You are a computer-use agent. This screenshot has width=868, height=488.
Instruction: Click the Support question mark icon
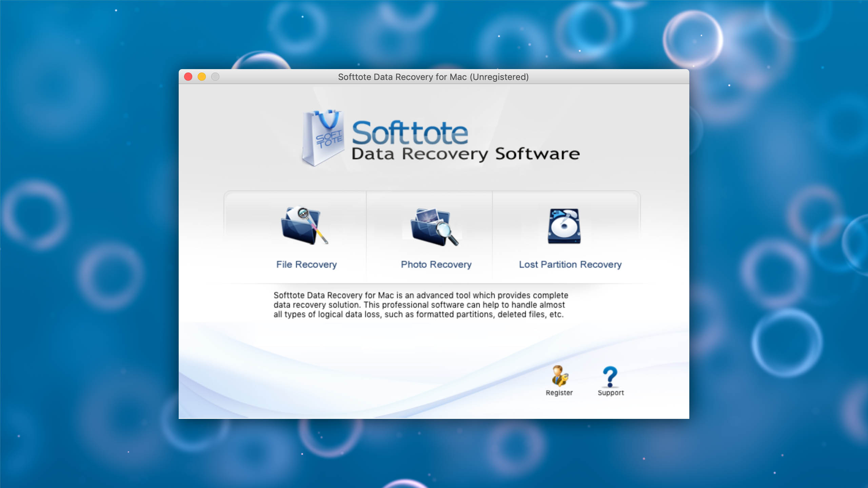610,377
